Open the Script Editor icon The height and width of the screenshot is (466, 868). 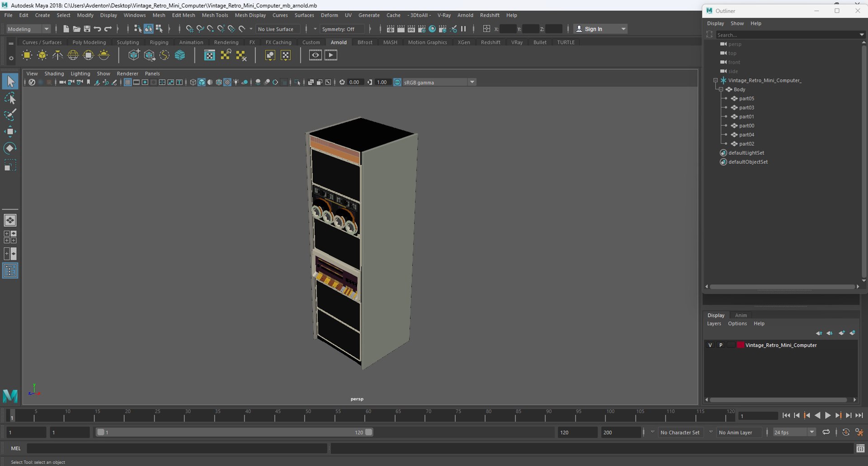pos(860,448)
